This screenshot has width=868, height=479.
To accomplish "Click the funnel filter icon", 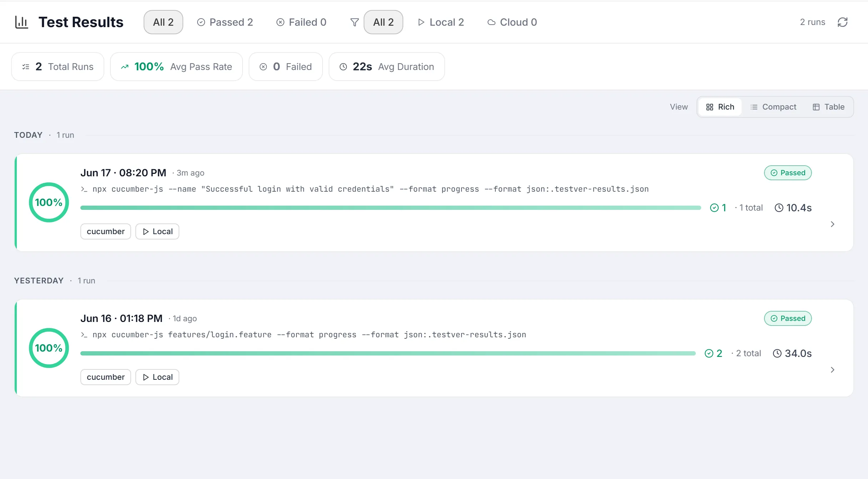I will click(354, 22).
